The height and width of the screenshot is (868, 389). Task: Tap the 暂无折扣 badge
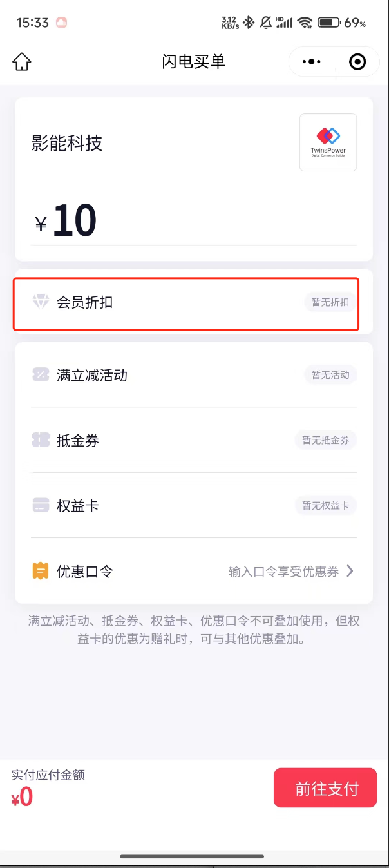(330, 302)
